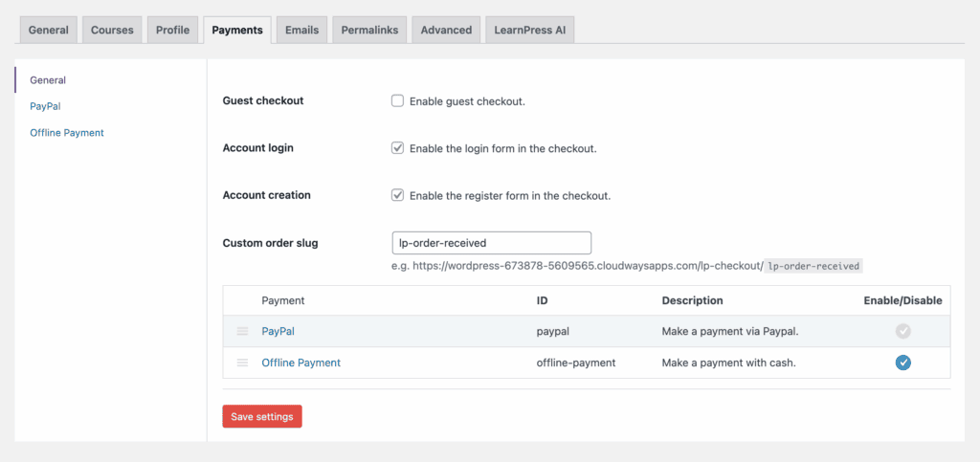Uncheck Enable the register form checkbox

397,195
